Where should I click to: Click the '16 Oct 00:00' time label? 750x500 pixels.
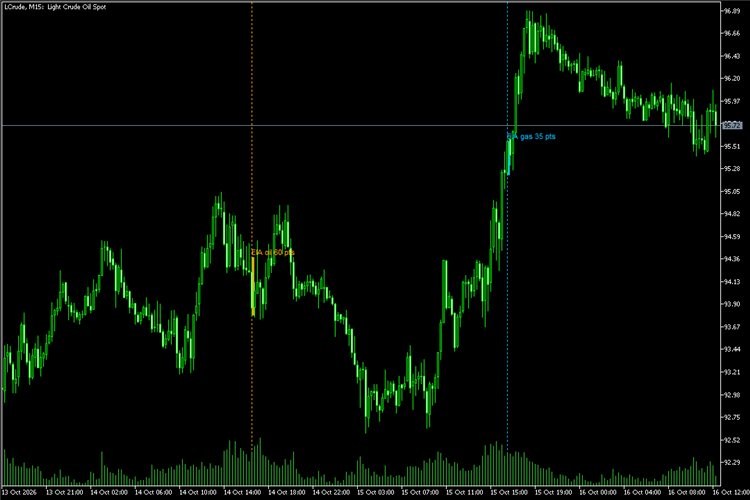click(598, 492)
